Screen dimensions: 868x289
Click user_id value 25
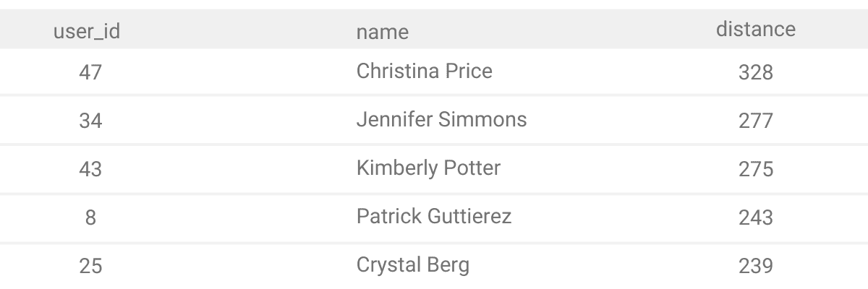click(x=90, y=266)
